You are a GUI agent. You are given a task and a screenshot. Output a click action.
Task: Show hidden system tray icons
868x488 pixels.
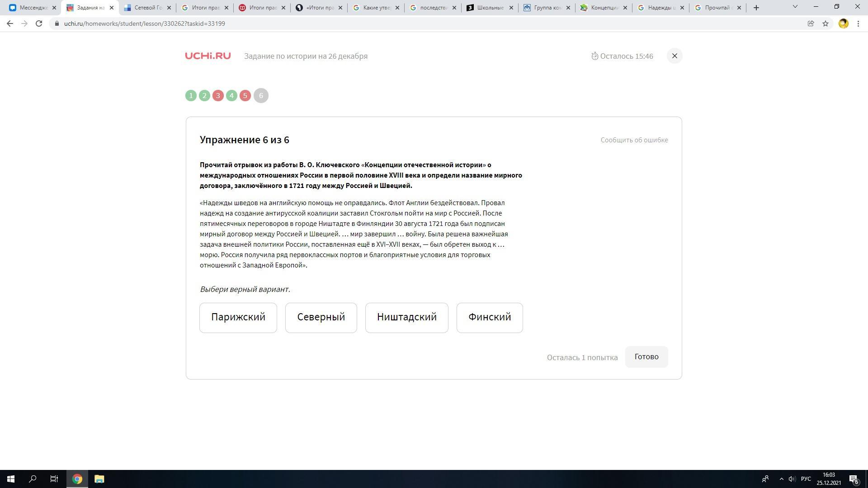tap(781, 479)
